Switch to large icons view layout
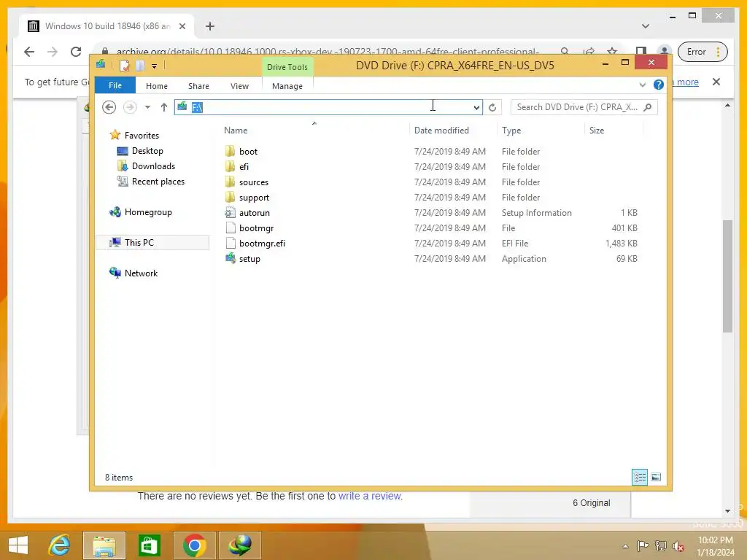 click(x=656, y=477)
